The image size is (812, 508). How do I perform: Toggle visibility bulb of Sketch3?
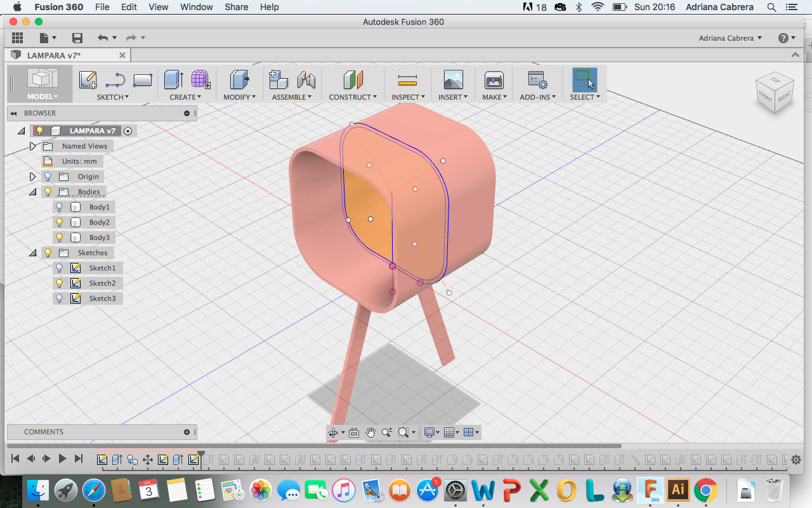(x=60, y=298)
